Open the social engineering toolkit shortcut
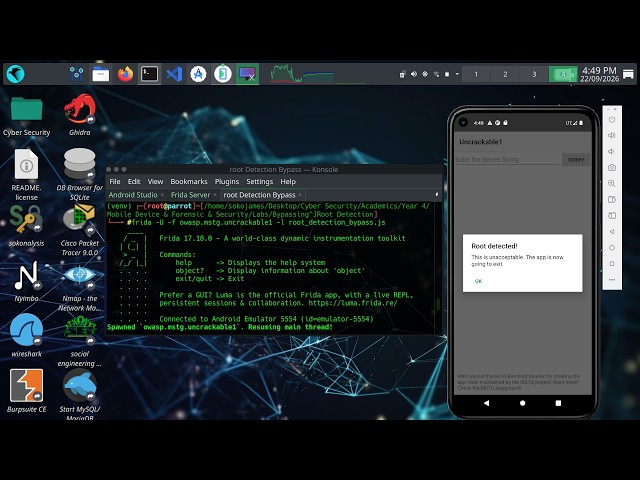 pos(80,342)
